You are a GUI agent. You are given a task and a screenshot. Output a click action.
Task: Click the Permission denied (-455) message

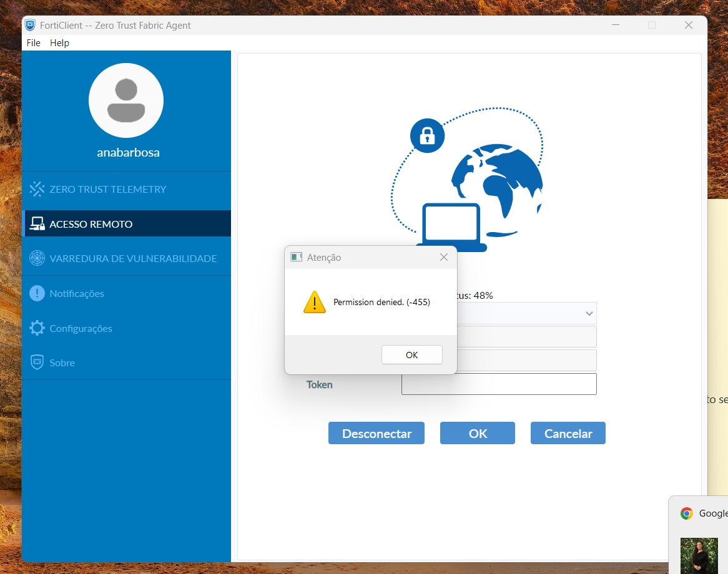tap(381, 302)
